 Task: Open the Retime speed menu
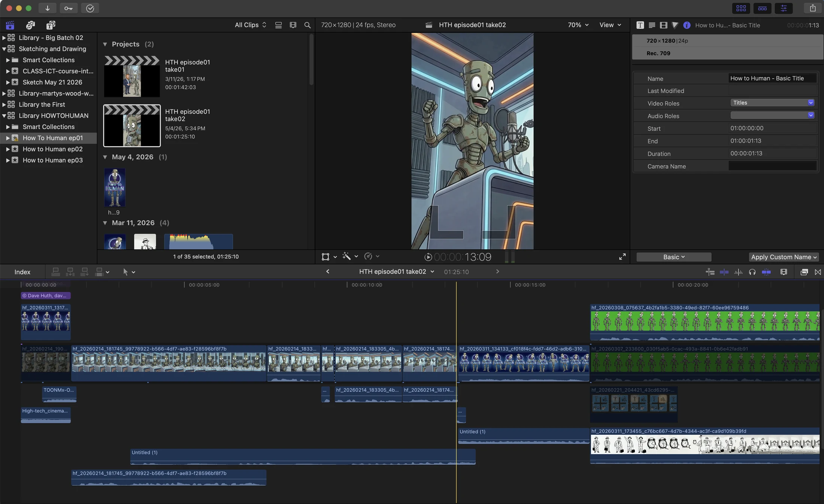pos(372,256)
